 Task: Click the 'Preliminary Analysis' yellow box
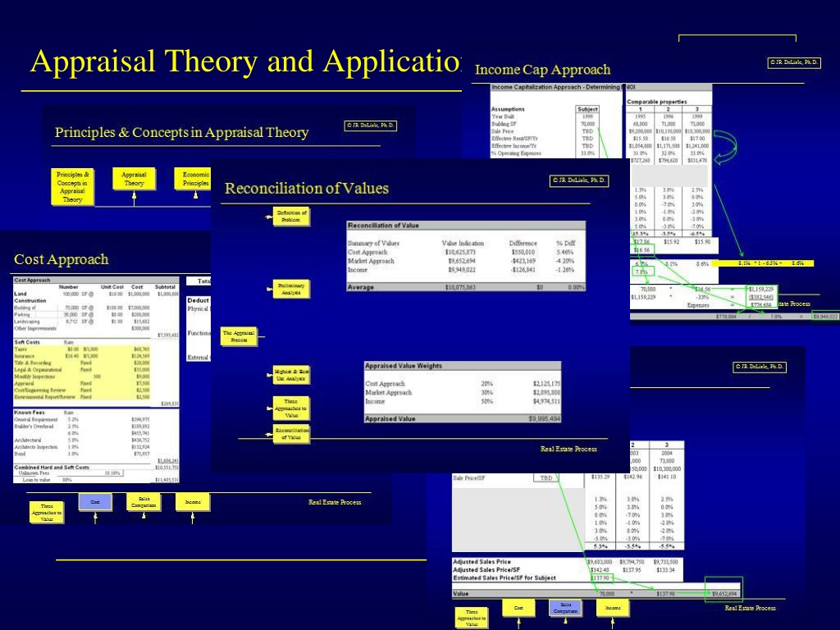point(291,289)
